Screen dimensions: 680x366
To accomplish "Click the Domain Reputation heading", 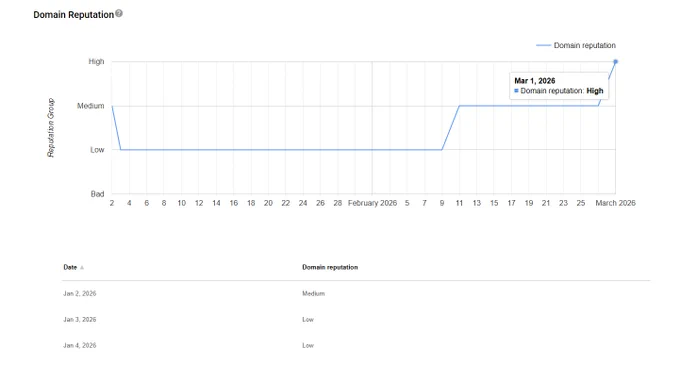I will (x=74, y=15).
